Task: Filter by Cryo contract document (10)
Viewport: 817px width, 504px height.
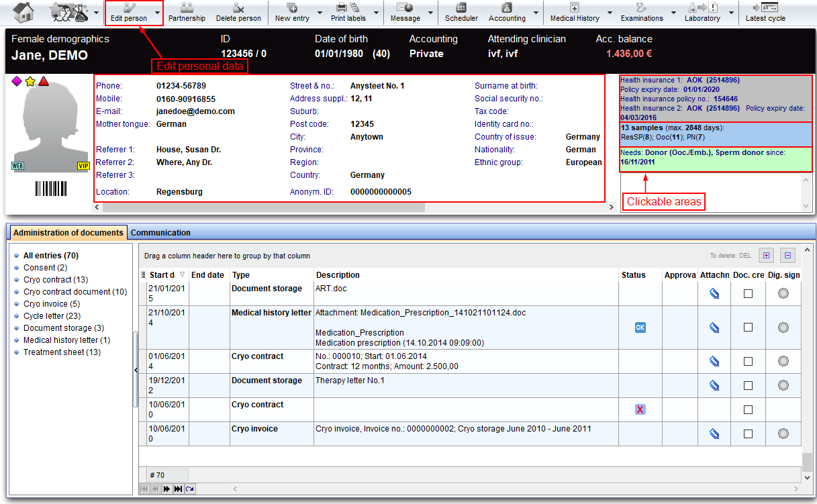Action: pyautogui.click(x=75, y=292)
